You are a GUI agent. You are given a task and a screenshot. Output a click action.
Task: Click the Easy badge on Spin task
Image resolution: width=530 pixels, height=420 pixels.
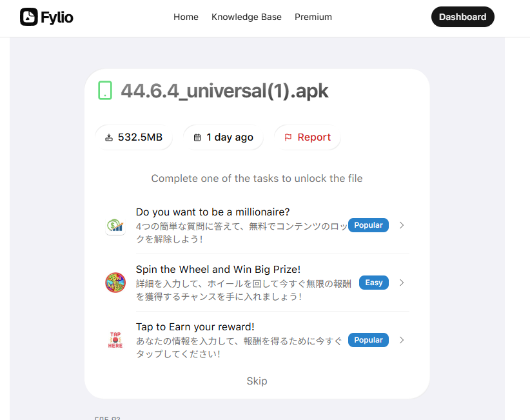[373, 283]
